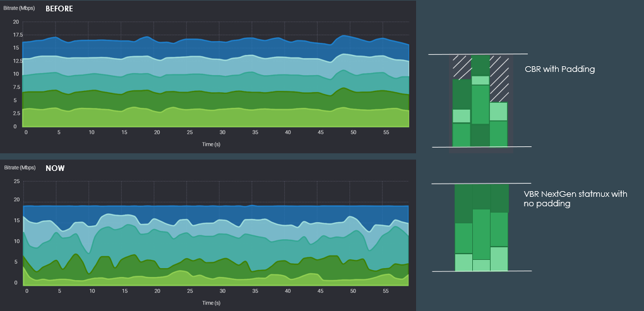Click the 45 second tick on NOW chart
This screenshot has height=311, width=644.
(321, 291)
